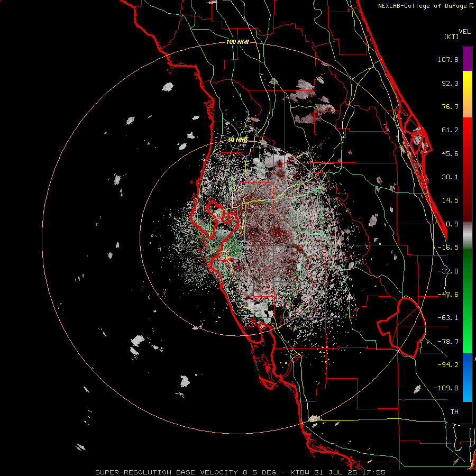The width and height of the screenshot is (476, 476).
Task: Select the 14.5 legend value
Action: tap(450, 200)
